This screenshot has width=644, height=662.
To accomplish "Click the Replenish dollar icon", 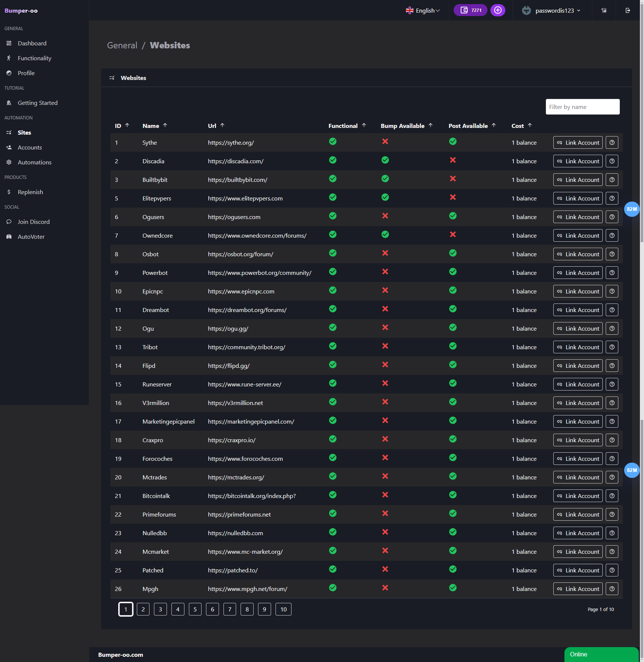I will pyautogui.click(x=9, y=192).
